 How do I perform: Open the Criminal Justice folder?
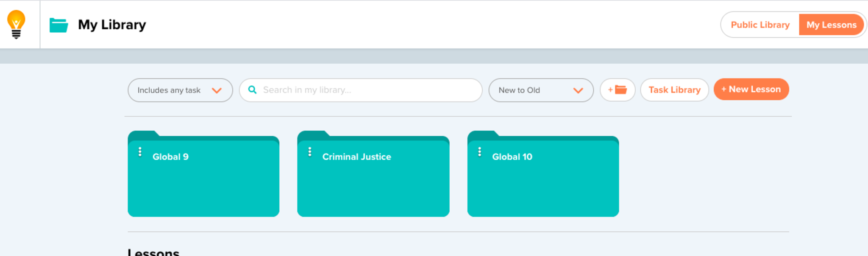point(373,183)
